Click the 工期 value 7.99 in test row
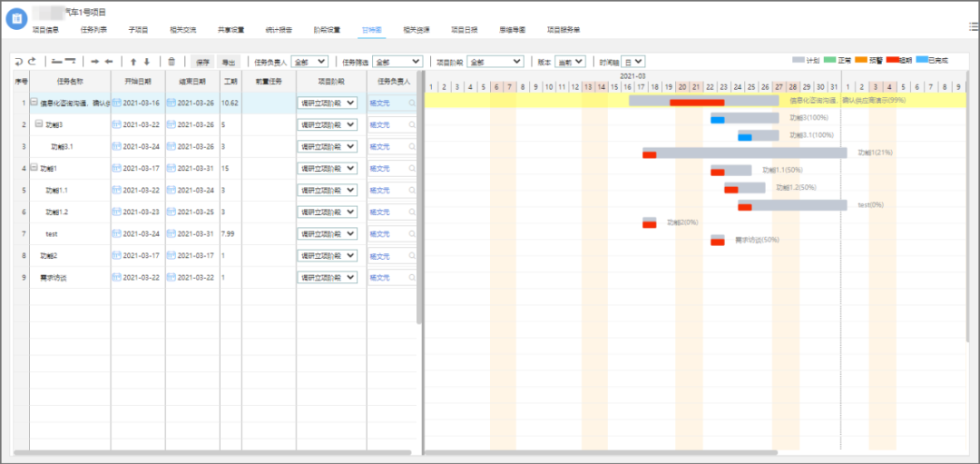Viewport: 980px width, 464px height. point(228,234)
